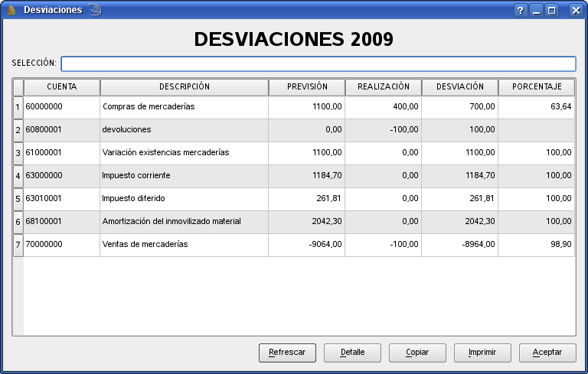
Task: Focus the SELECCIÓN input field
Action: pyautogui.click(x=318, y=63)
